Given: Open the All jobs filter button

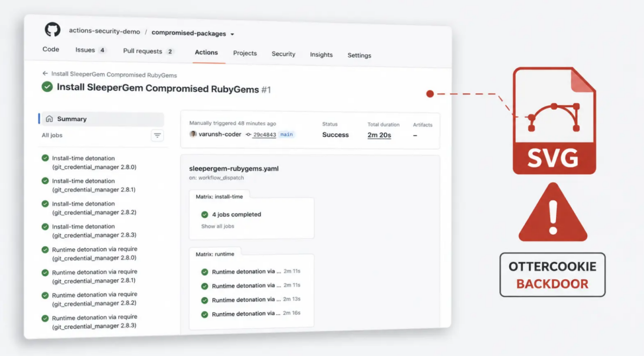Looking at the screenshot, I should (157, 136).
